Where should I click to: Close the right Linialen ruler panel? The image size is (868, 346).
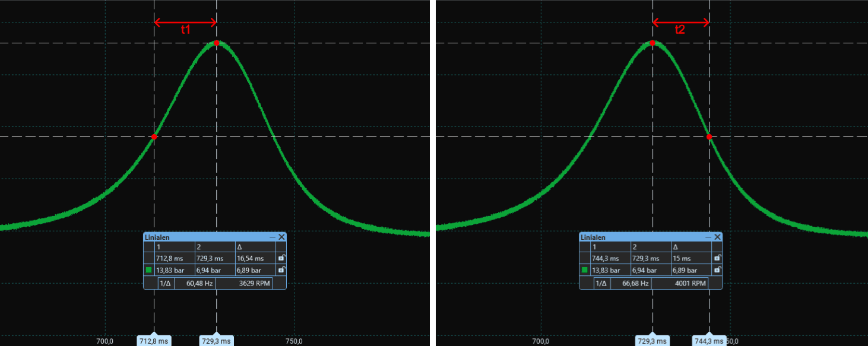[717, 237]
